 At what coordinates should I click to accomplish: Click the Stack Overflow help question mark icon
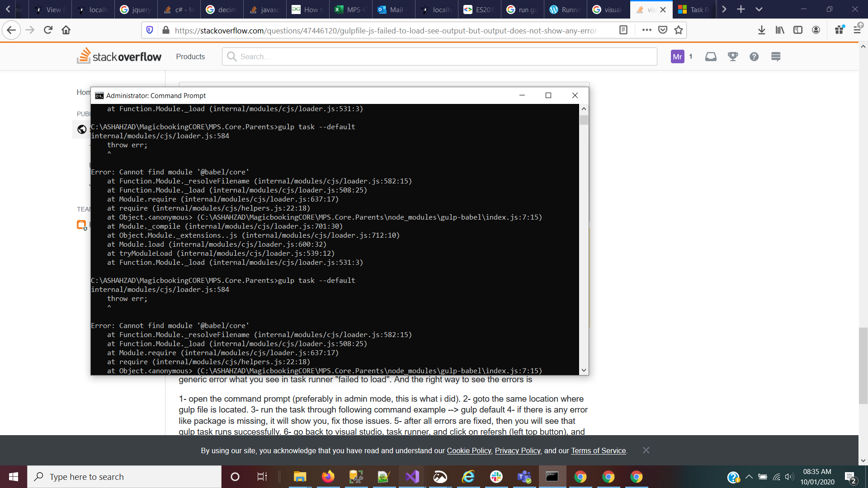click(754, 56)
